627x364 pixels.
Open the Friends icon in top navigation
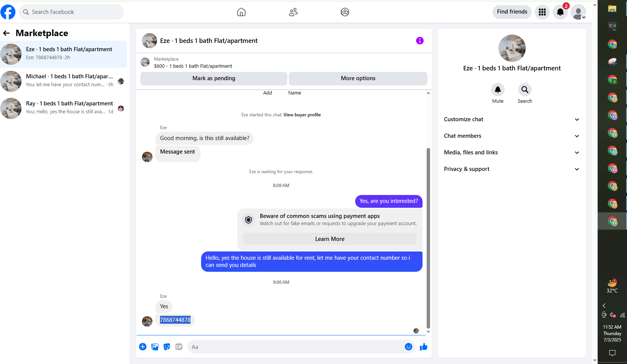293,12
